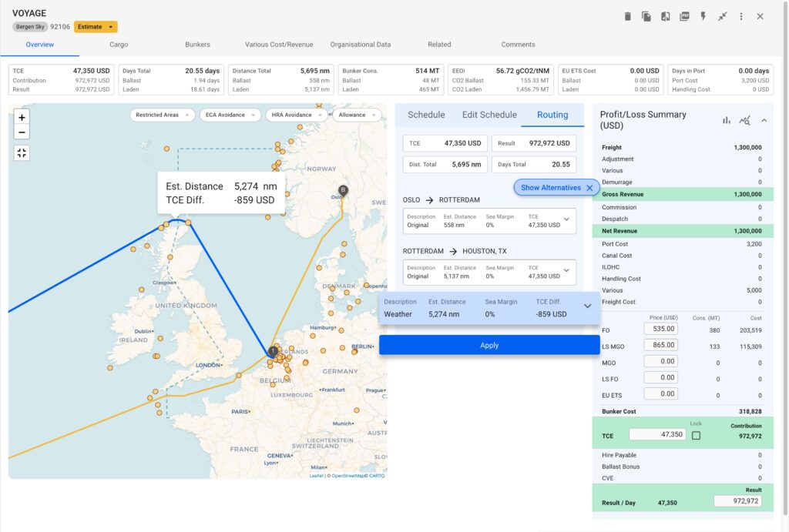This screenshot has width=789, height=532.
Task: Click the delete voyage trash icon
Action: [x=628, y=15]
